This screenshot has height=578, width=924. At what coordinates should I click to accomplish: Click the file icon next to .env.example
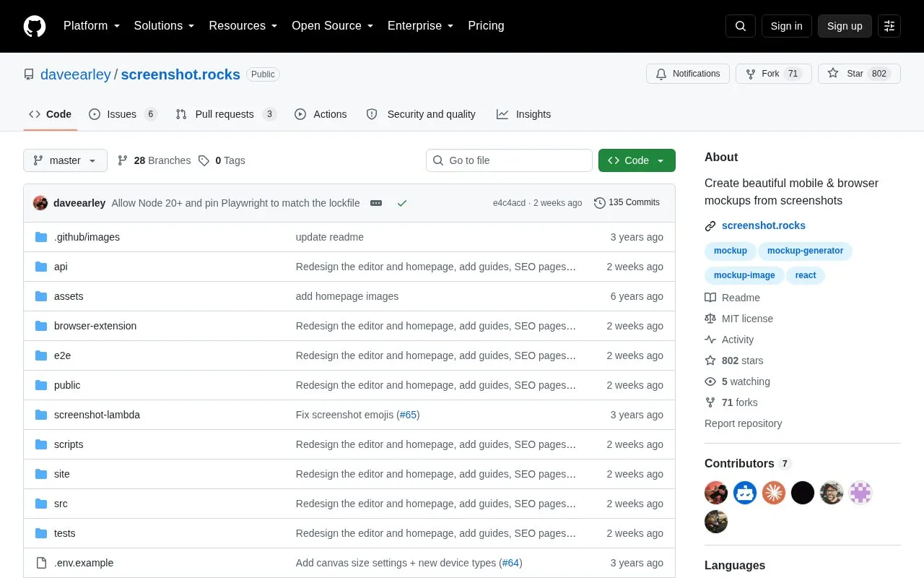pos(41,563)
